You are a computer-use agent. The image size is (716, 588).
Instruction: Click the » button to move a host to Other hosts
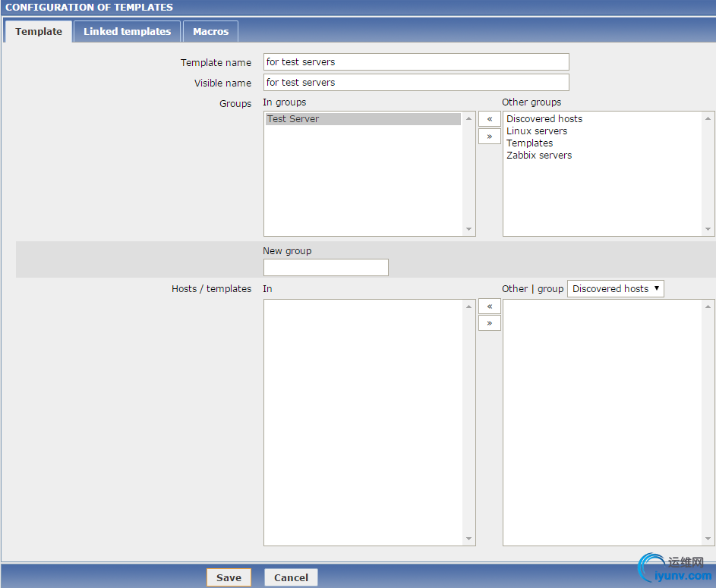pyautogui.click(x=490, y=323)
